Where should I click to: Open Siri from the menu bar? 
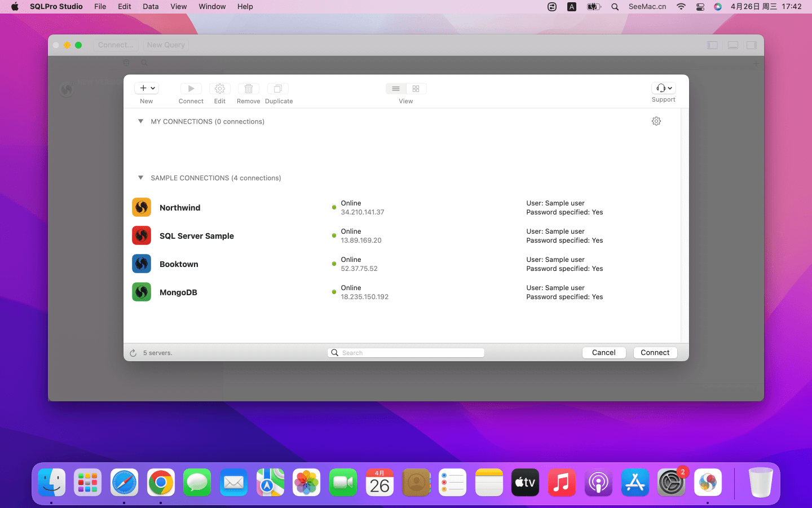718,7
